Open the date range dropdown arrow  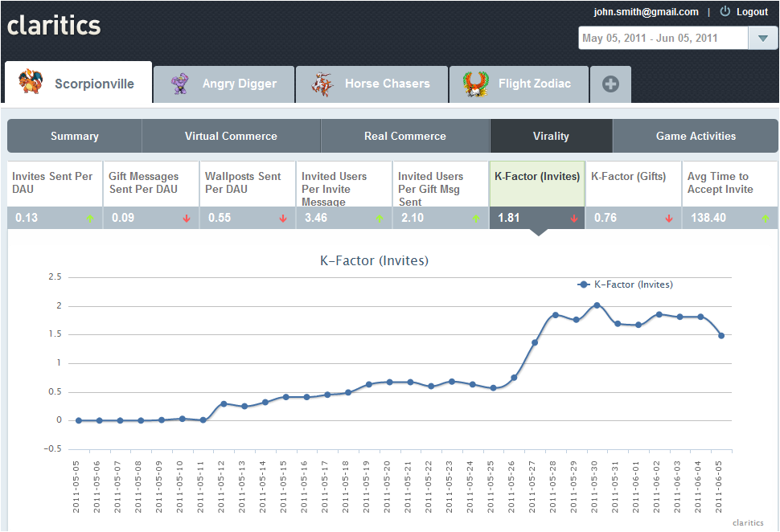(762, 38)
